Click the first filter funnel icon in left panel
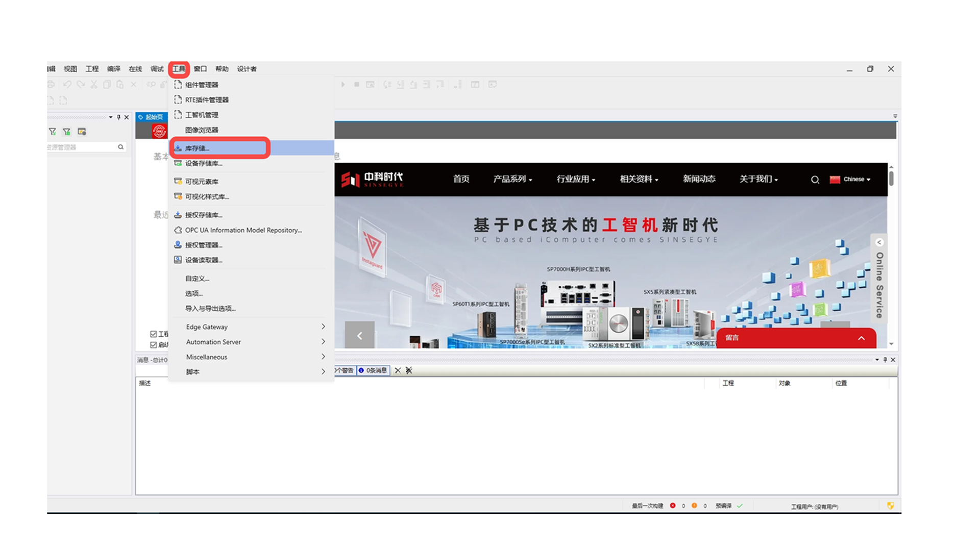The width and height of the screenshot is (980, 551). coord(53,132)
